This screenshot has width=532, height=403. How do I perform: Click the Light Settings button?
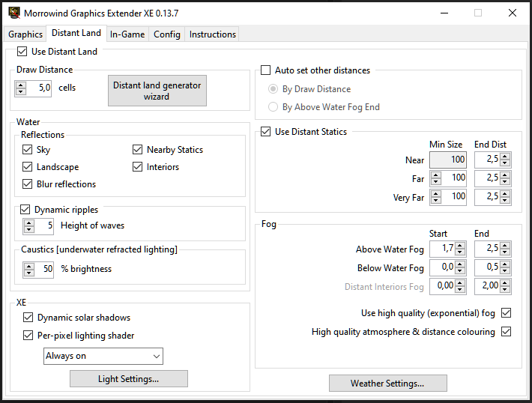(x=128, y=378)
